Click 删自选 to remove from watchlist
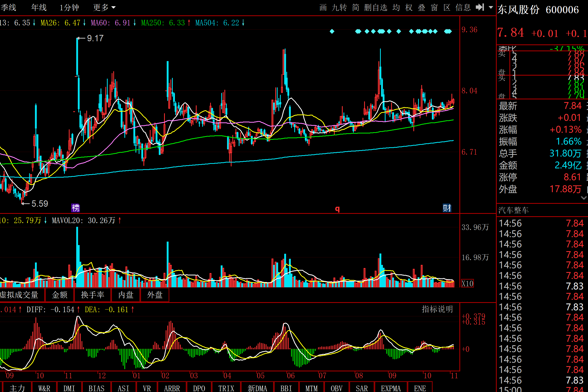Viewport: 588px width, 392px height. click(376, 7)
